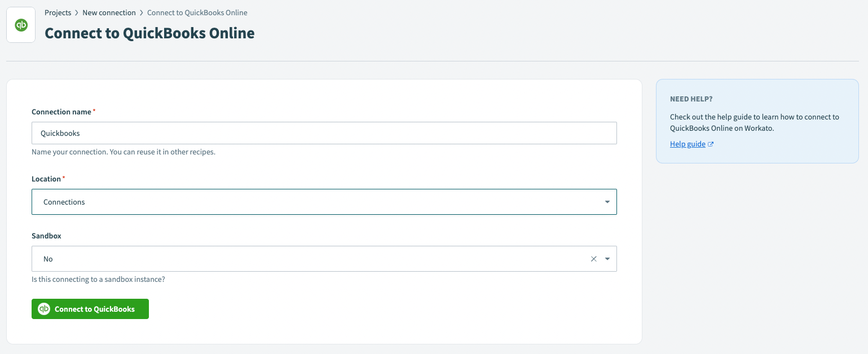Open the Help guide link
Image resolution: width=868 pixels, height=354 pixels.
pyautogui.click(x=687, y=144)
